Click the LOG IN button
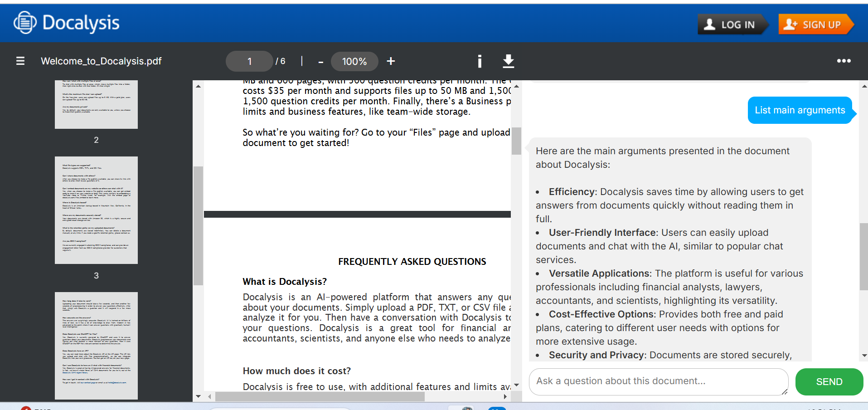Viewport: 868px width, 410px height. 731,24
